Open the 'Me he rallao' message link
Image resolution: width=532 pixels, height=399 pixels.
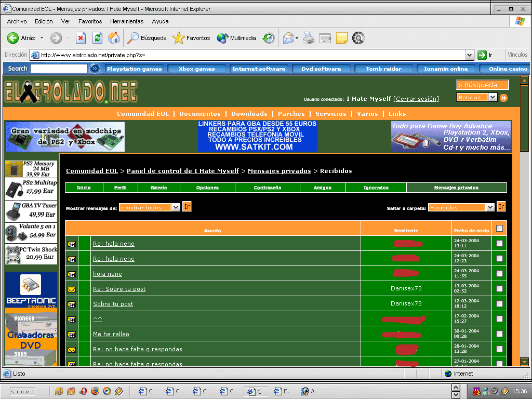[111, 334]
